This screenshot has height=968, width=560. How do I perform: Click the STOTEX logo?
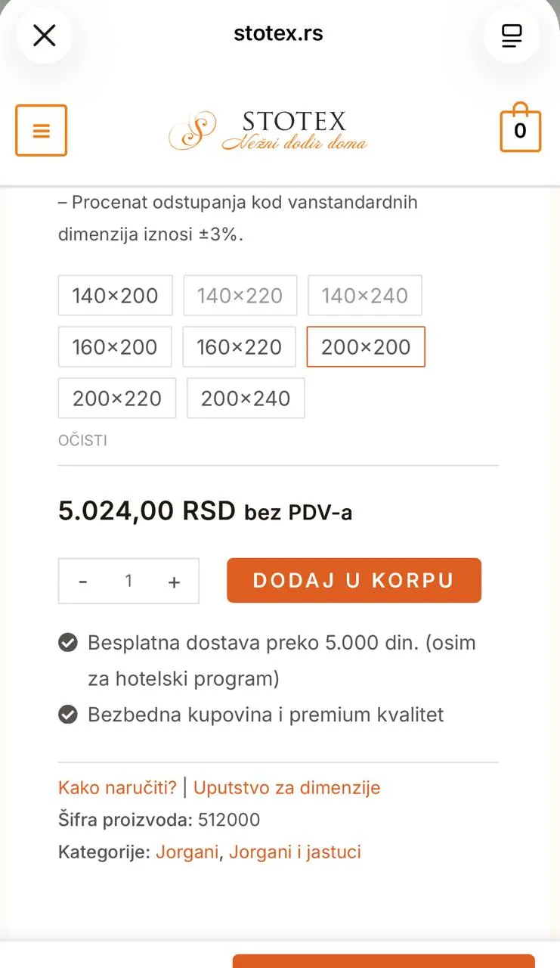pyautogui.click(x=268, y=130)
